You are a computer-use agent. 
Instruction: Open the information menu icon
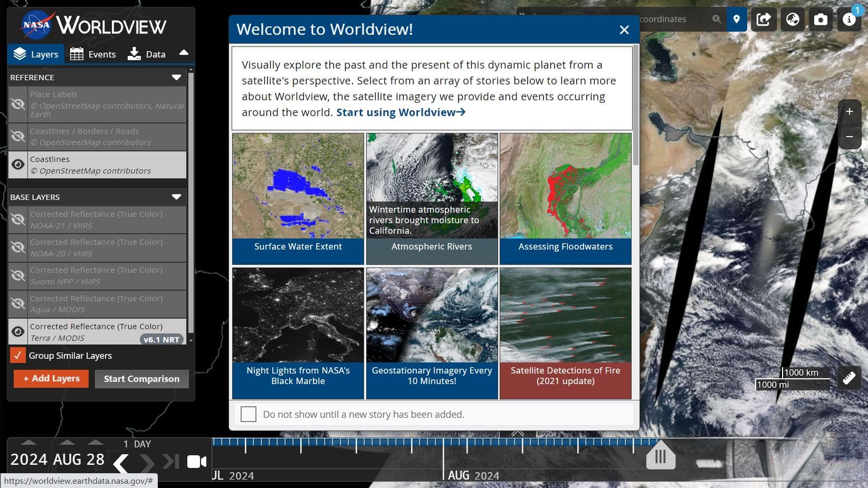tap(849, 20)
